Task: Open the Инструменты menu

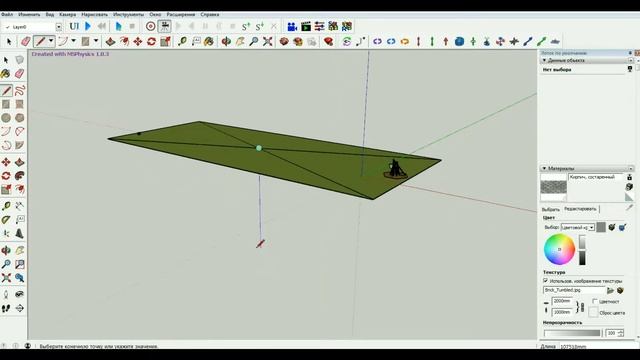Action: (x=129, y=15)
